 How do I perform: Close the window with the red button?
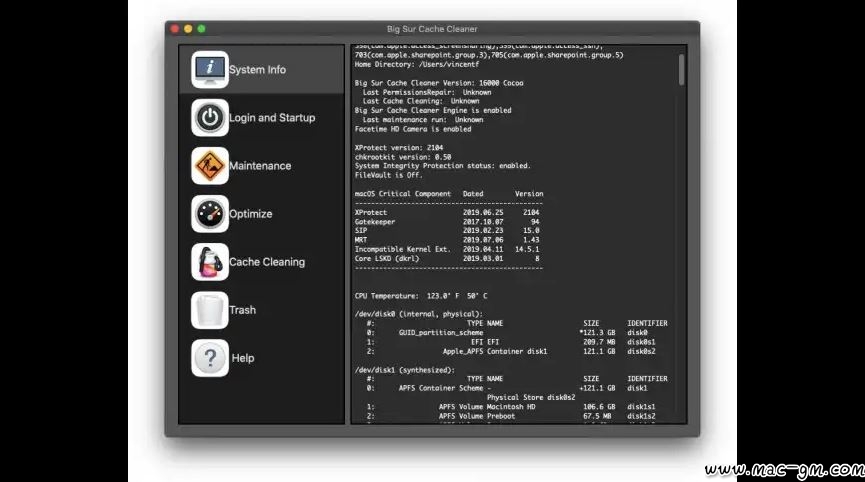(173, 29)
